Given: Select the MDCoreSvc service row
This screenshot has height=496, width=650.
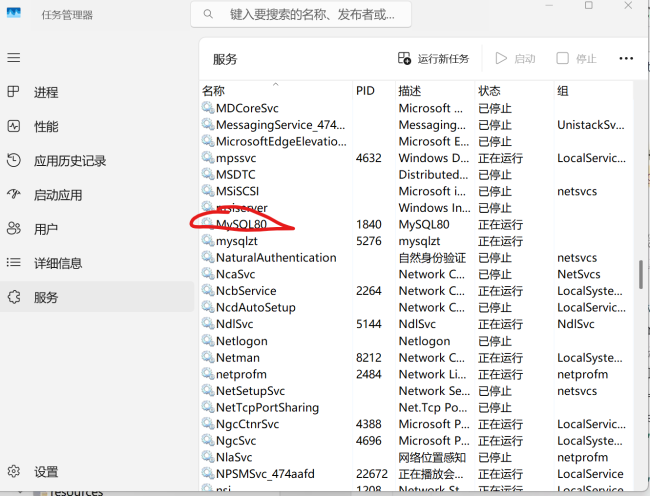Looking at the screenshot, I should pyautogui.click(x=416, y=108).
